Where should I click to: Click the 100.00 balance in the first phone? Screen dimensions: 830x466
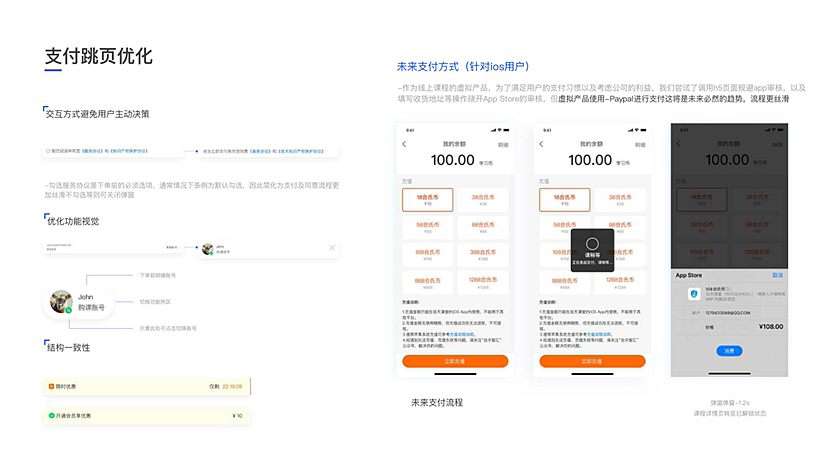pos(453,160)
